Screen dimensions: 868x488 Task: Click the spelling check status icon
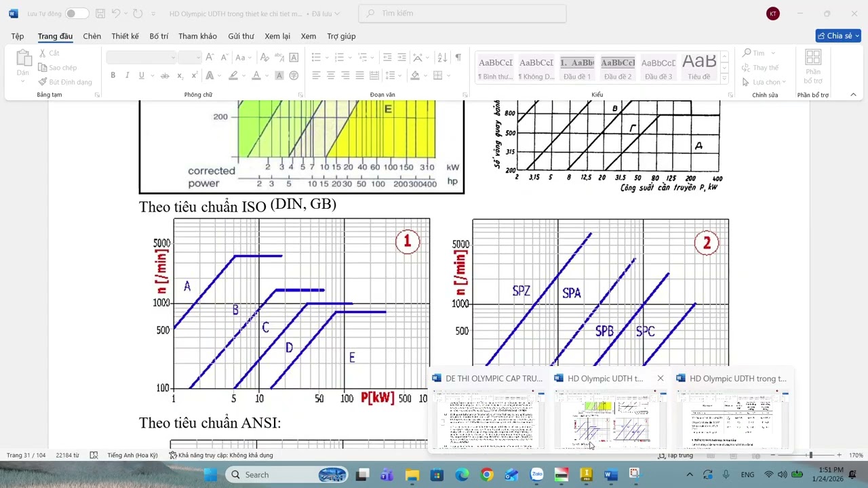[94, 455]
